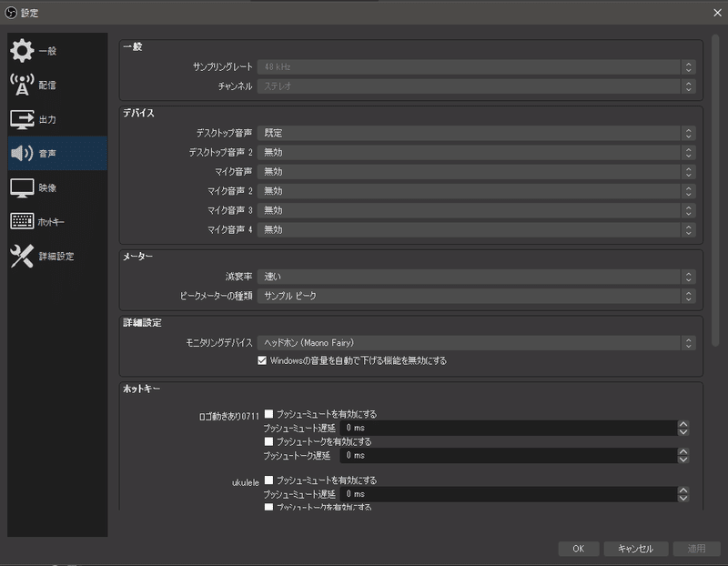Enable プッシュミュート for ロゴ動きあり0711

[x=268, y=413]
